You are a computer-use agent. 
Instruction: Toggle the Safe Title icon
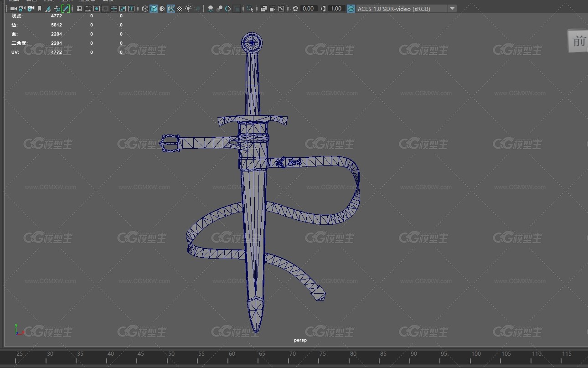click(131, 9)
